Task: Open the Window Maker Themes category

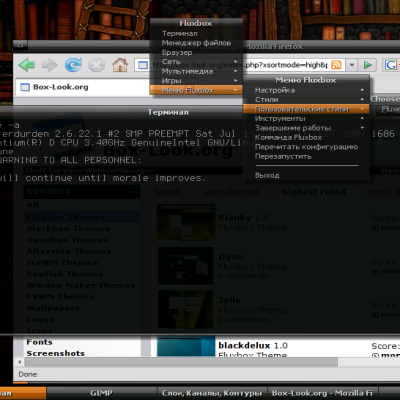Action: [81, 285]
